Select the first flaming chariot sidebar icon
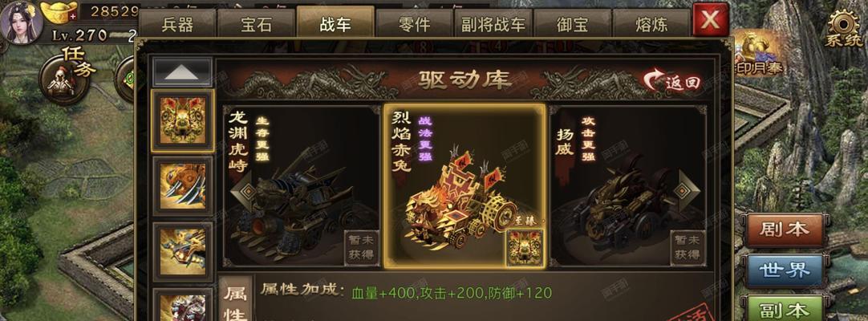The height and width of the screenshot is (321, 868). click(x=183, y=120)
